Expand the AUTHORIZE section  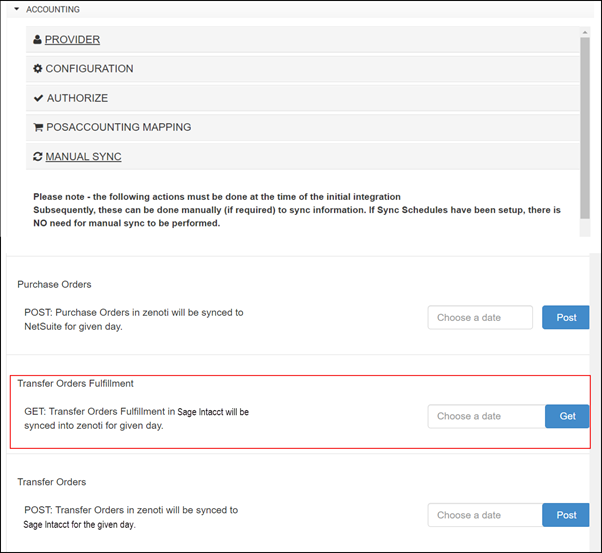pos(77,98)
